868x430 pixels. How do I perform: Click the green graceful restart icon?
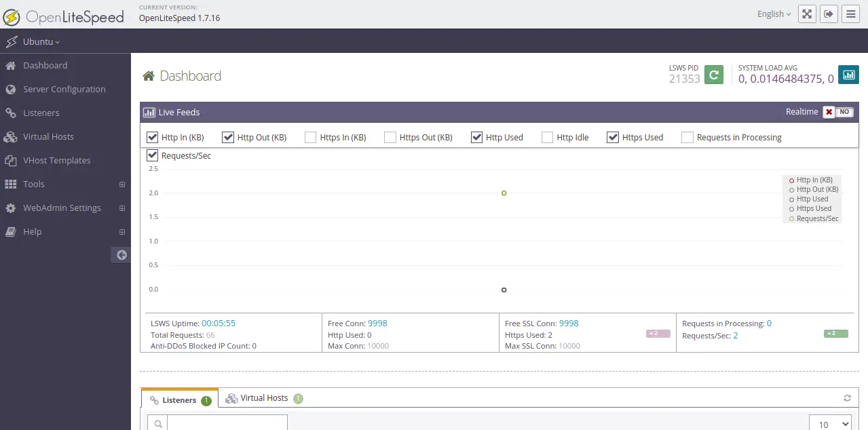[x=713, y=75]
